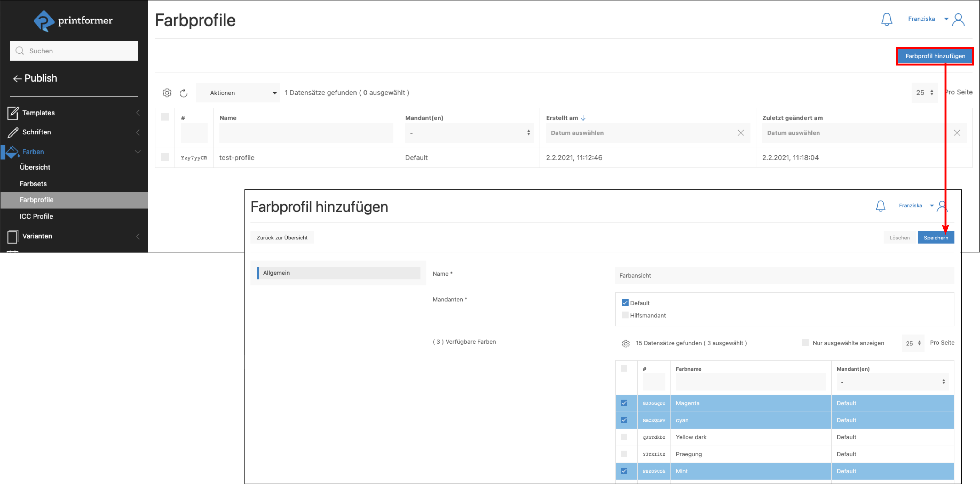Click the Publish back arrow
The image size is (980, 494).
(x=17, y=79)
